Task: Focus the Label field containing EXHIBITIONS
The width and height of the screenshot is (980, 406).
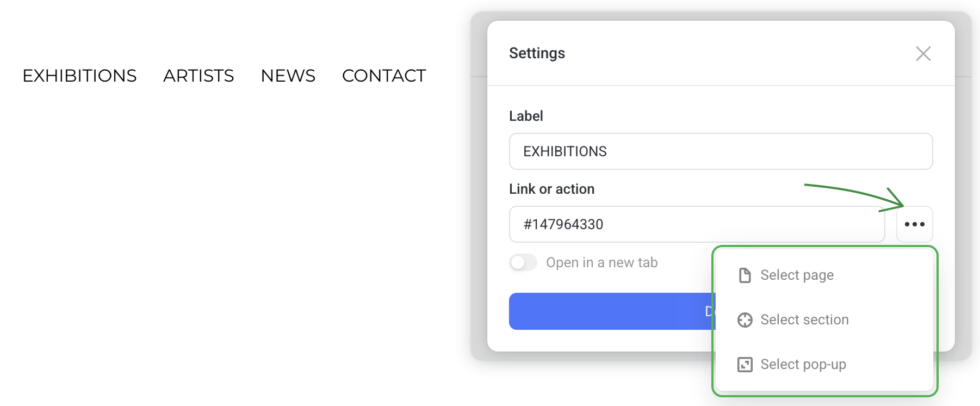Action: click(x=721, y=151)
